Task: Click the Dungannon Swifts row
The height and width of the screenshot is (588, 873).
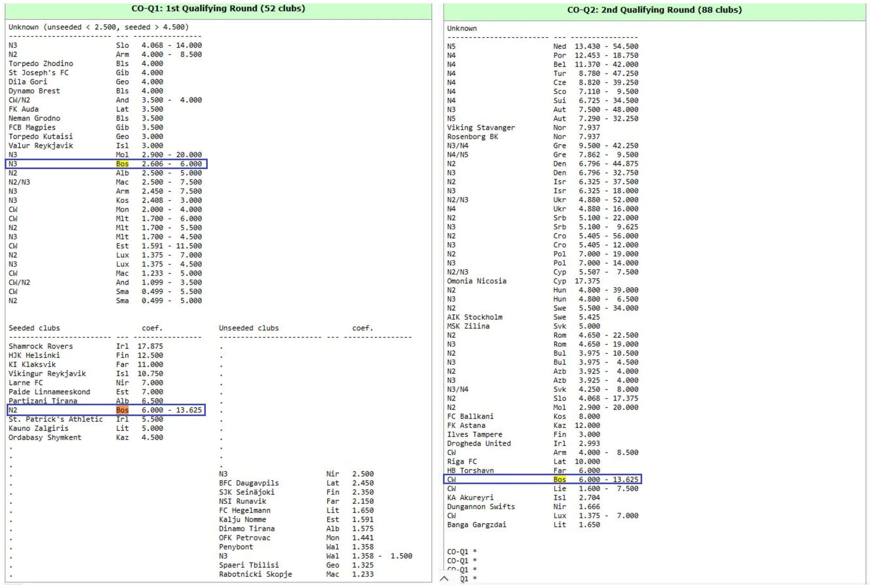Action: tap(523, 507)
